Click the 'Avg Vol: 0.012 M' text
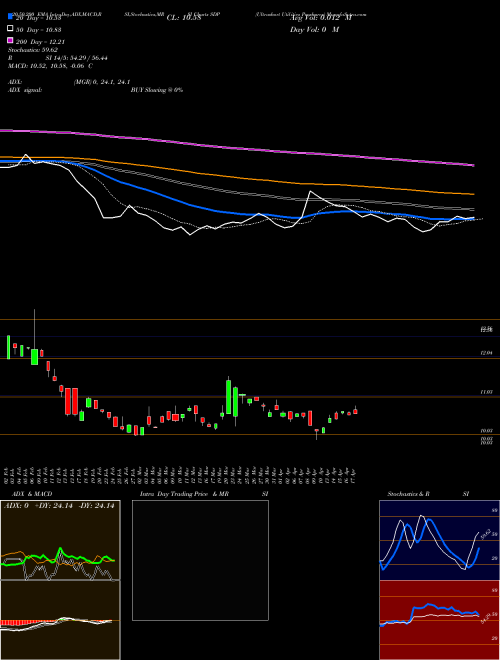Image resolution: width=500 pixels, height=660 pixels. click(320, 18)
